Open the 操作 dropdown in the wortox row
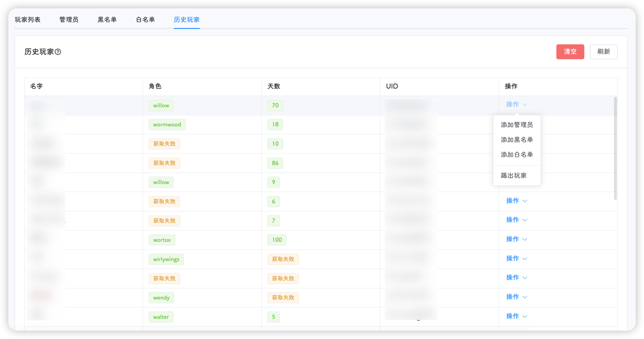Image resolution: width=644 pixels, height=339 pixels. [516, 239]
